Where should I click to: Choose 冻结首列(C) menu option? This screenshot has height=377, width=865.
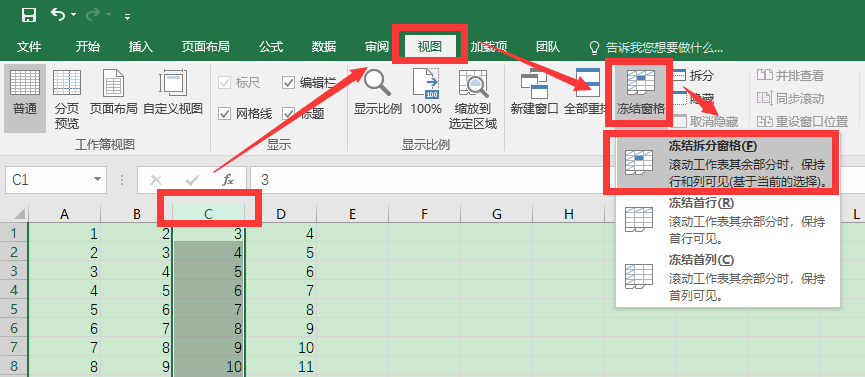point(728,278)
